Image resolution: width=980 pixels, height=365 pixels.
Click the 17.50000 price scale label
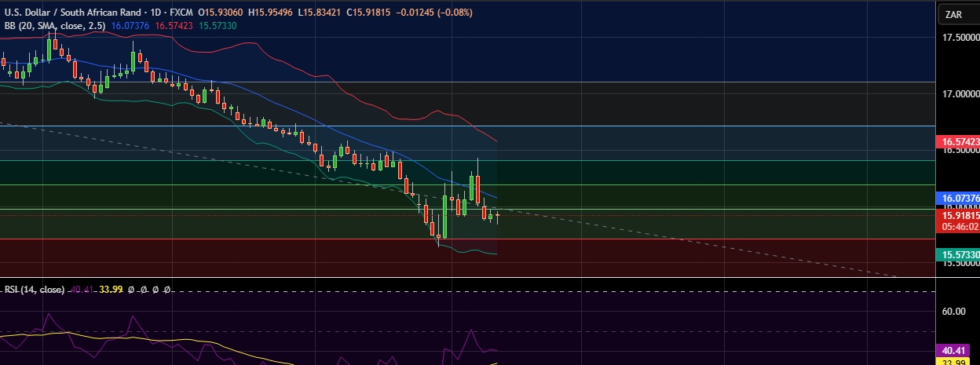point(959,38)
